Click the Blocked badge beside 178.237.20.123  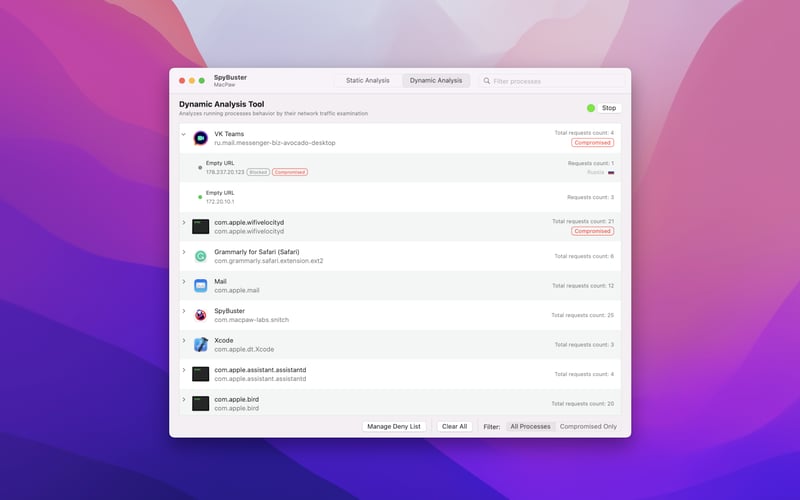coord(258,172)
